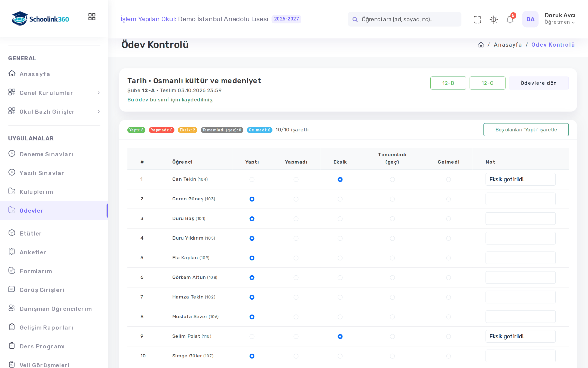This screenshot has height=368, width=588.
Task: Click the note field for Duru Baş
Action: click(520, 219)
